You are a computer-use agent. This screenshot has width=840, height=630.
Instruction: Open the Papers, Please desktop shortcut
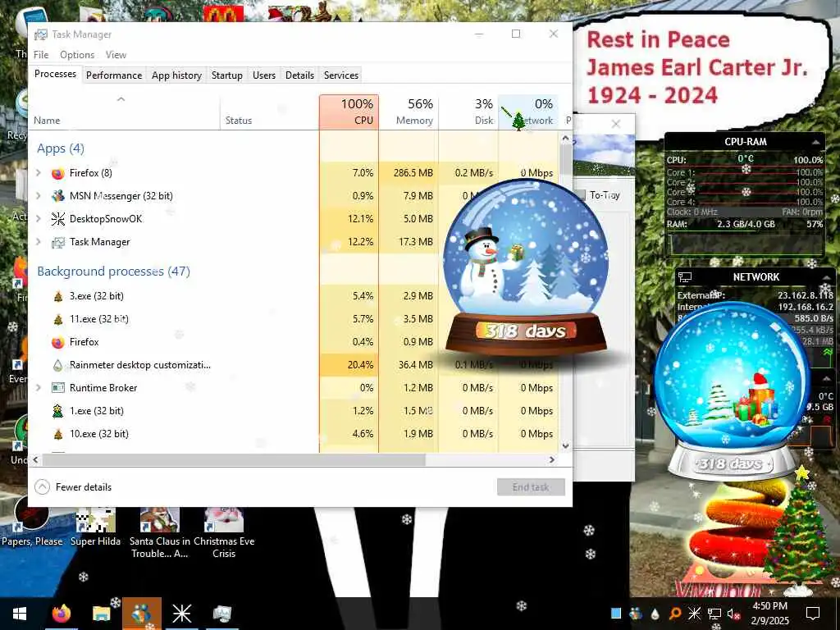click(x=32, y=523)
